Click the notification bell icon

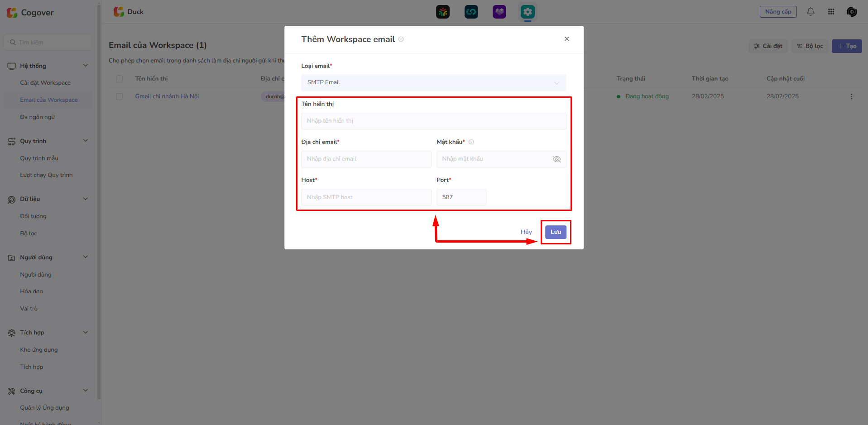810,12
